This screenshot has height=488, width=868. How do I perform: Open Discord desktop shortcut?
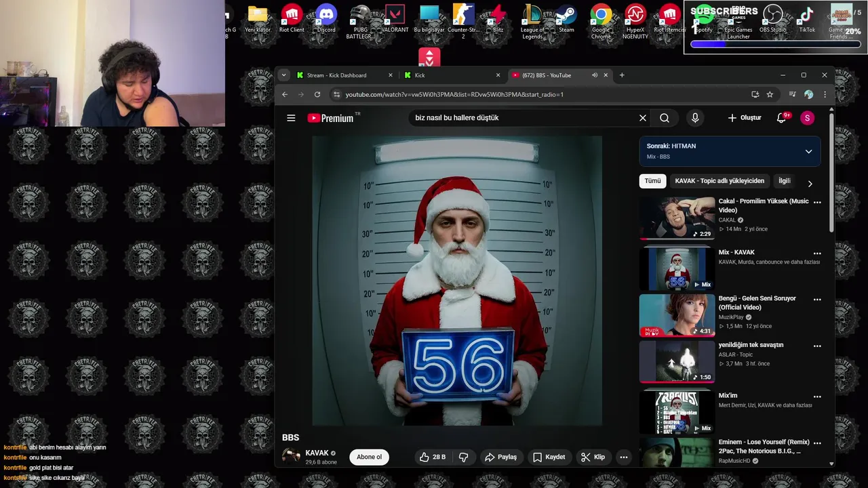(326, 20)
